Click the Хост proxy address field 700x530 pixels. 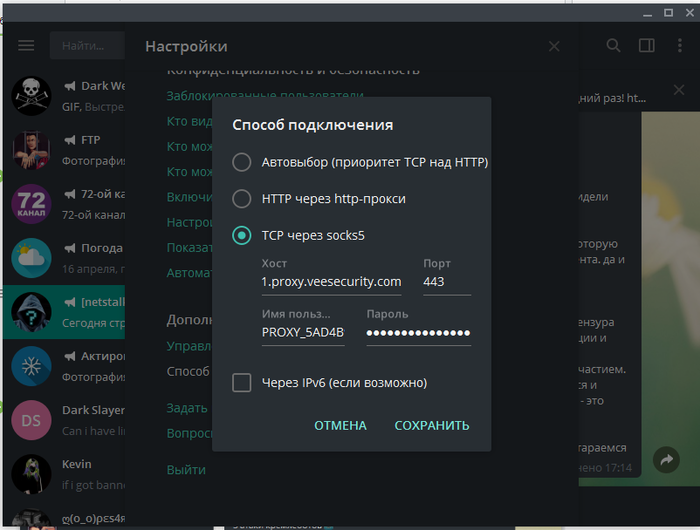coord(331,282)
